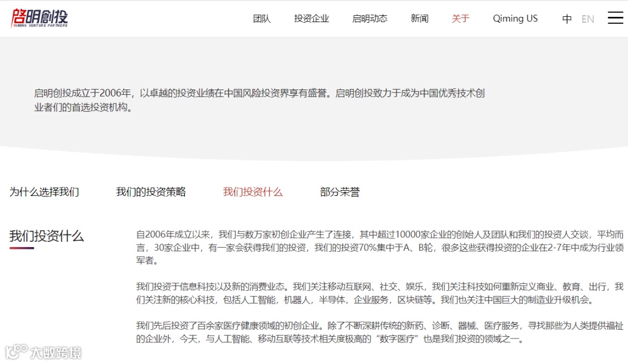Click the paragraph starting 自2006年成立以来
The height and width of the screenshot is (364, 628).
(380, 248)
